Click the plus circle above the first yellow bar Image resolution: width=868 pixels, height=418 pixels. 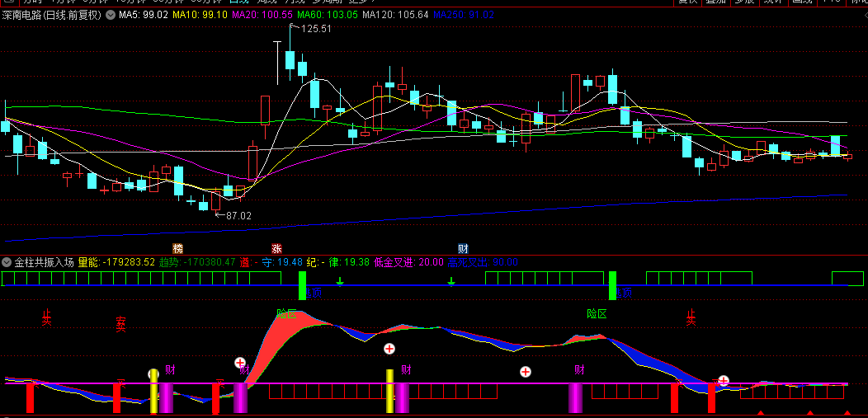click(153, 374)
